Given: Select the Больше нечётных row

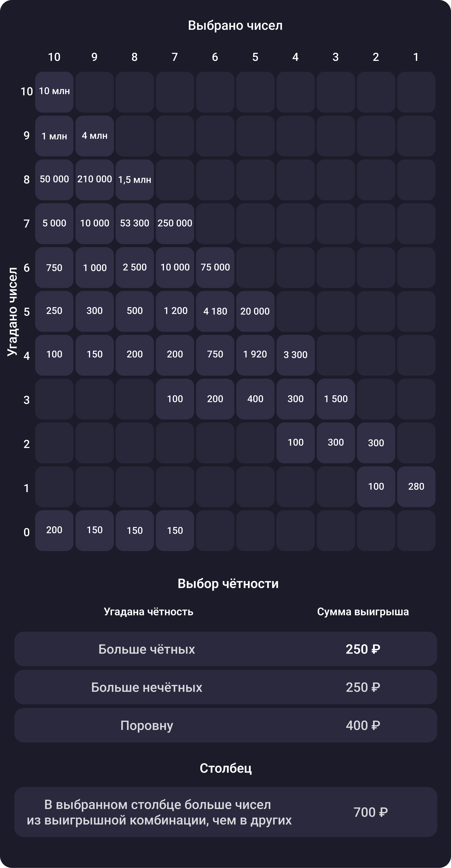Looking at the screenshot, I should [x=226, y=687].
